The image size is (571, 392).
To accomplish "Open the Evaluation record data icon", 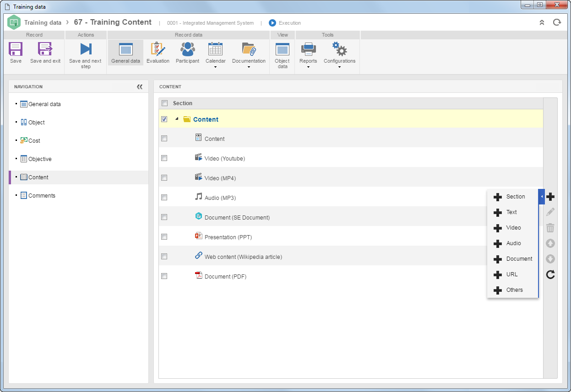I will [158, 49].
